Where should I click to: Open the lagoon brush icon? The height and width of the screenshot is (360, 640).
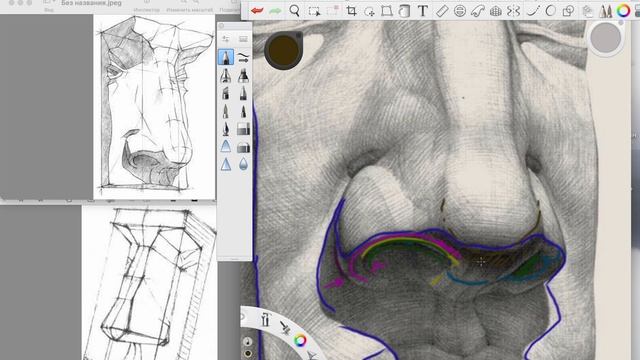point(284,327)
